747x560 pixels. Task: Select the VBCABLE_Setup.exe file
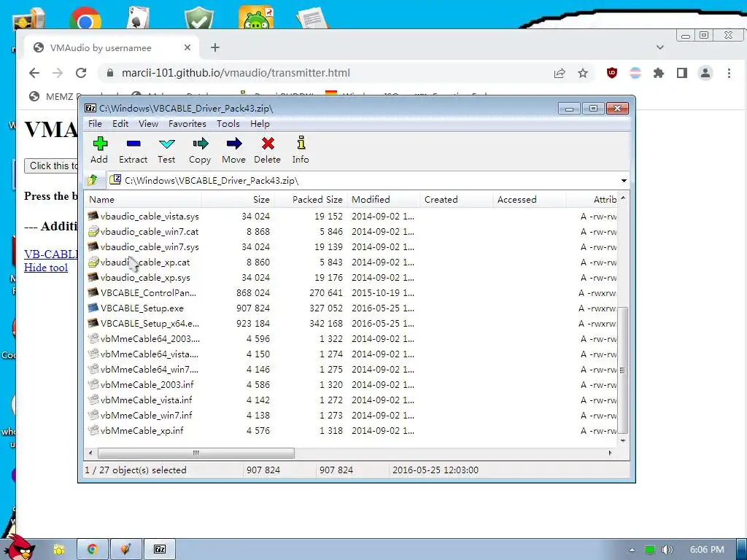coord(142,308)
